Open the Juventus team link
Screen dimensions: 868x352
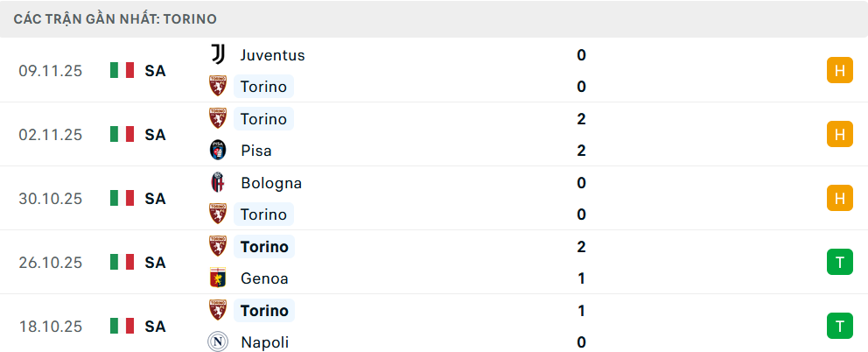[272, 55]
